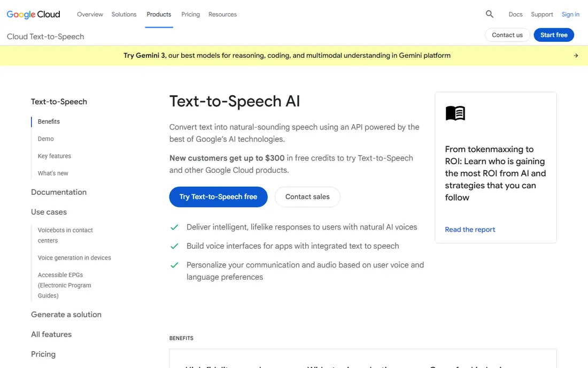Open the Support link
The image size is (588, 368).
(541, 14)
